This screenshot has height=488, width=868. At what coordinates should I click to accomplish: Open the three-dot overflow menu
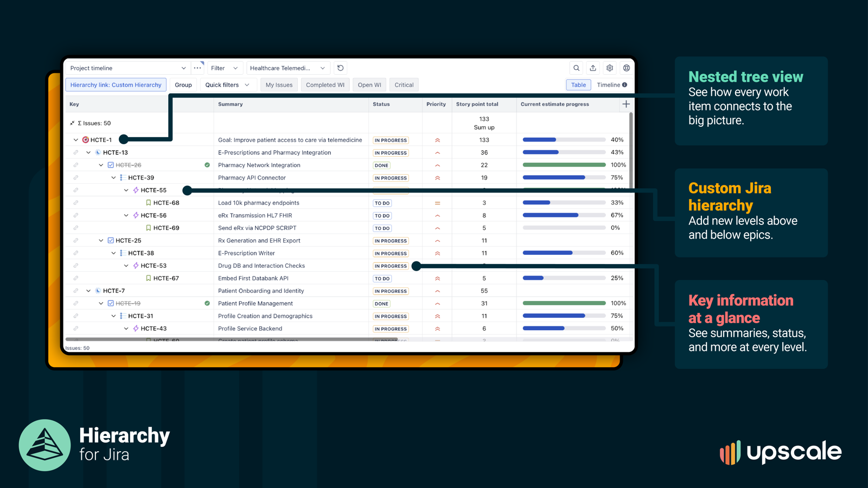(197, 68)
